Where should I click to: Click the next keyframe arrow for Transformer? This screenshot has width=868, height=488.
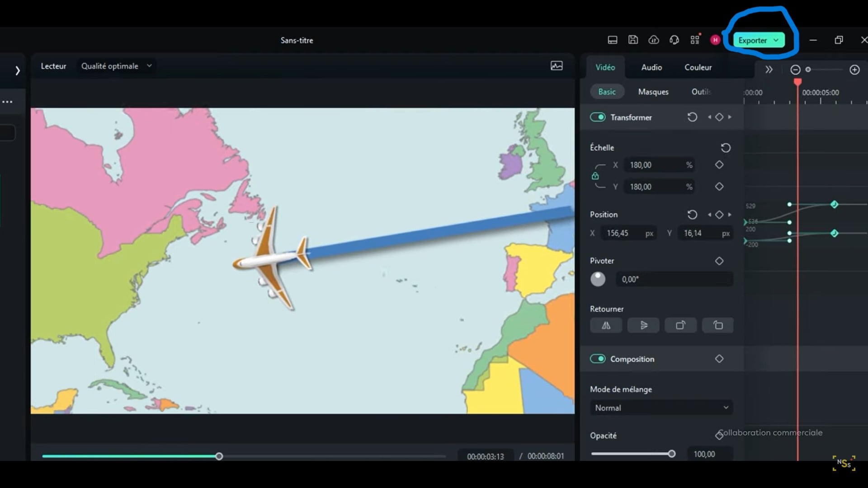tap(729, 117)
